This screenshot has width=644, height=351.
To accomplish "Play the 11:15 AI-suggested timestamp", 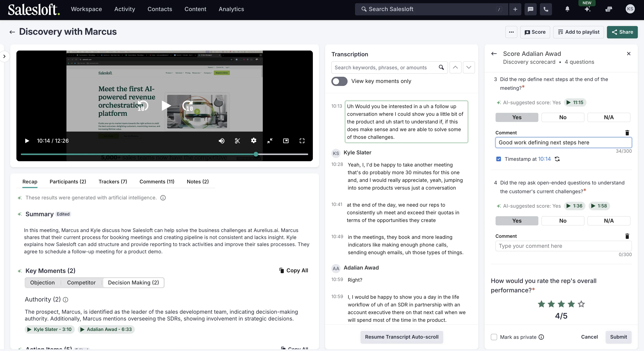I will (x=575, y=102).
